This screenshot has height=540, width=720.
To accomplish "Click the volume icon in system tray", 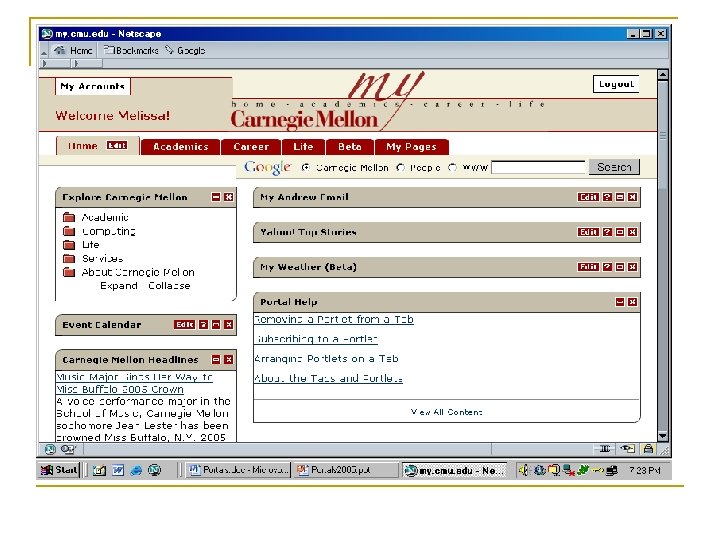I will (x=524, y=470).
